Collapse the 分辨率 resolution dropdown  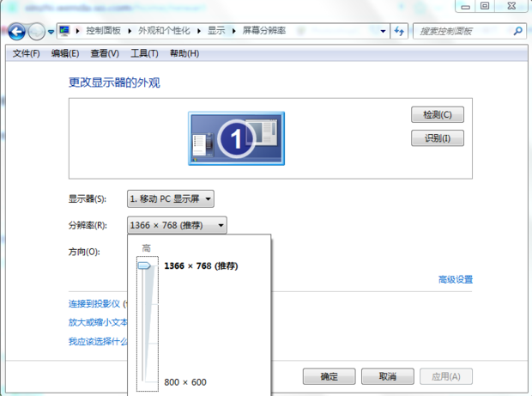(177, 225)
